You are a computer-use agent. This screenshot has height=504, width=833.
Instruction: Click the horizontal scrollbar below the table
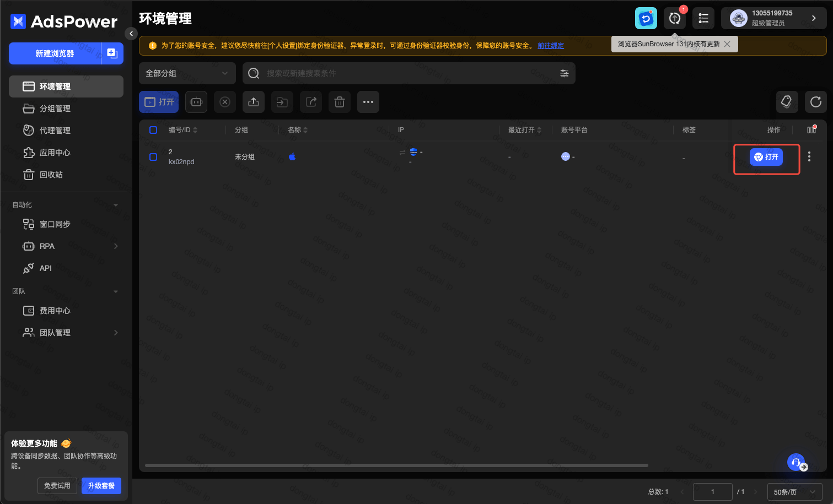click(x=396, y=465)
